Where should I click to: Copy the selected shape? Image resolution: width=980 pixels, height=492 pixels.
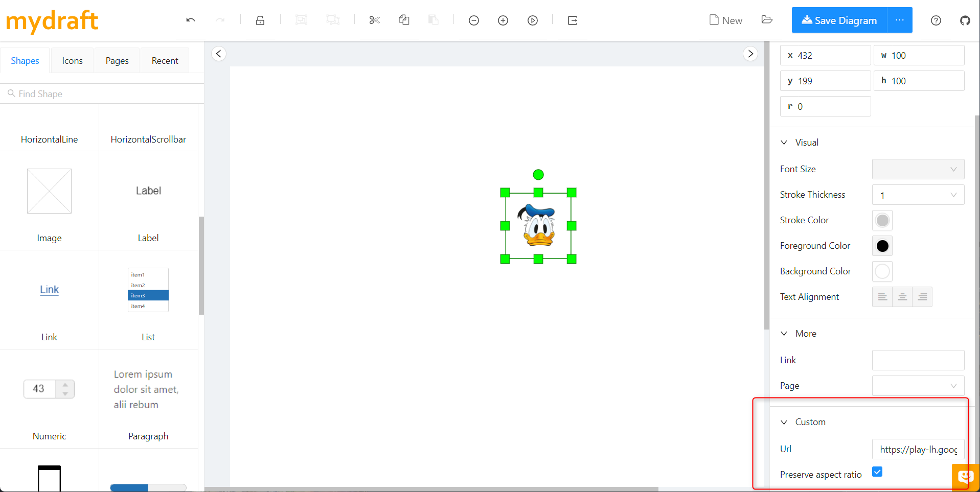tap(403, 20)
